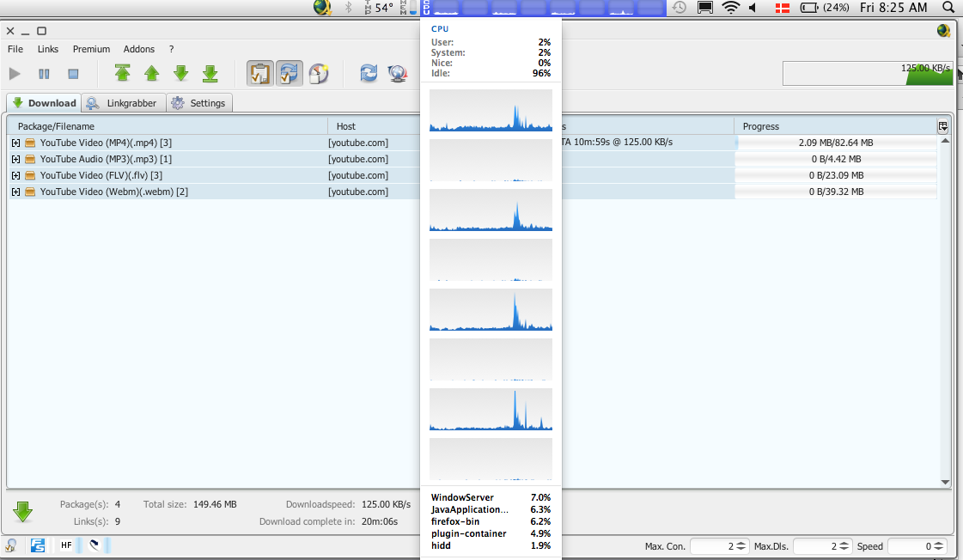The image size is (963, 560).
Task: Sort by Package/Filename column header
Action: tap(167, 126)
